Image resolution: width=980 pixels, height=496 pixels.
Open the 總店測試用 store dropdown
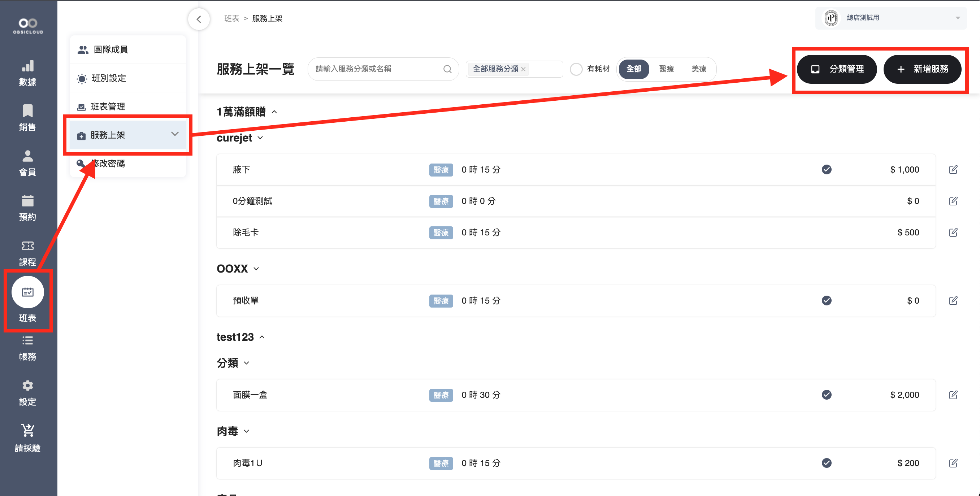point(890,18)
